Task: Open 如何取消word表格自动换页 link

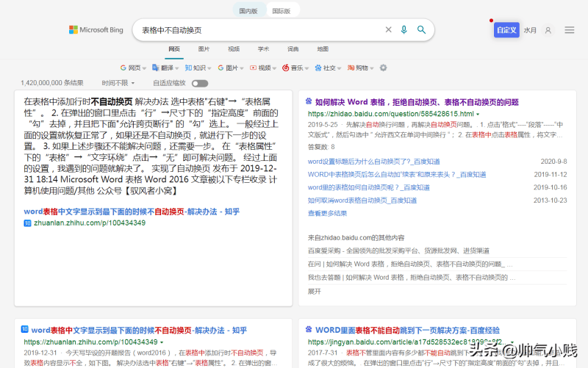Action: click(x=362, y=200)
